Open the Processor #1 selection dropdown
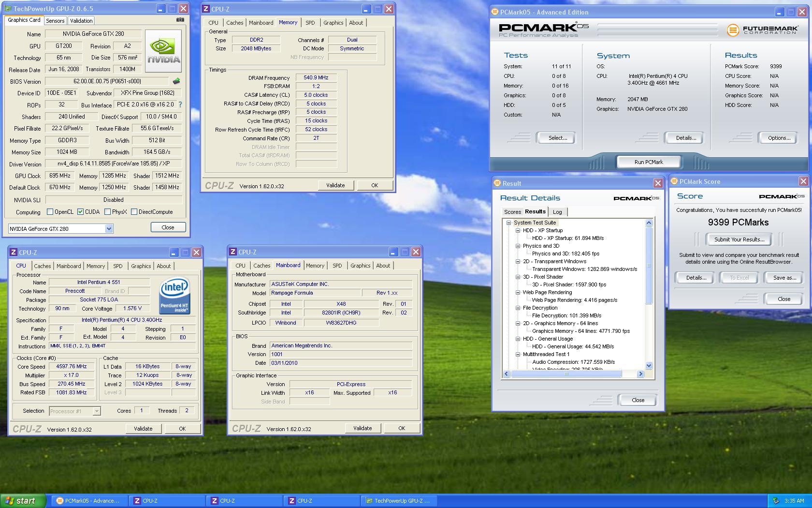 (x=97, y=411)
